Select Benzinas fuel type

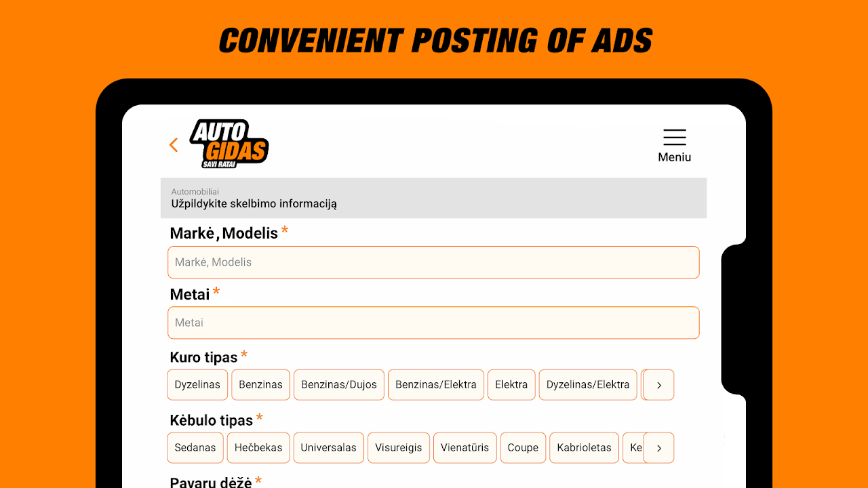click(x=260, y=384)
